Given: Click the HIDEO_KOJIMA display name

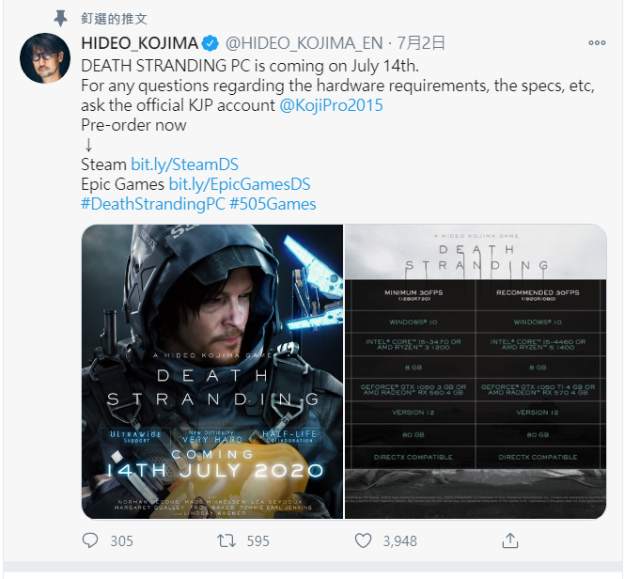Looking at the screenshot, I should pos(138,44).
